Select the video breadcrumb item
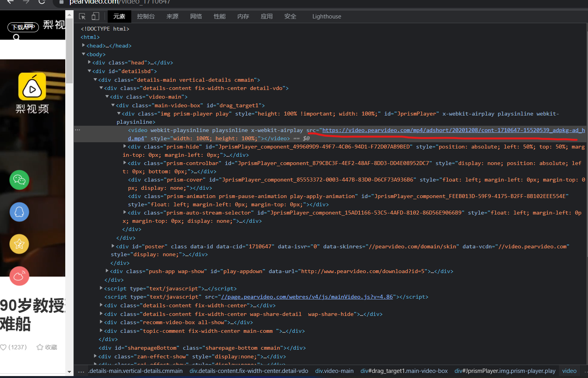 (569, 371)
